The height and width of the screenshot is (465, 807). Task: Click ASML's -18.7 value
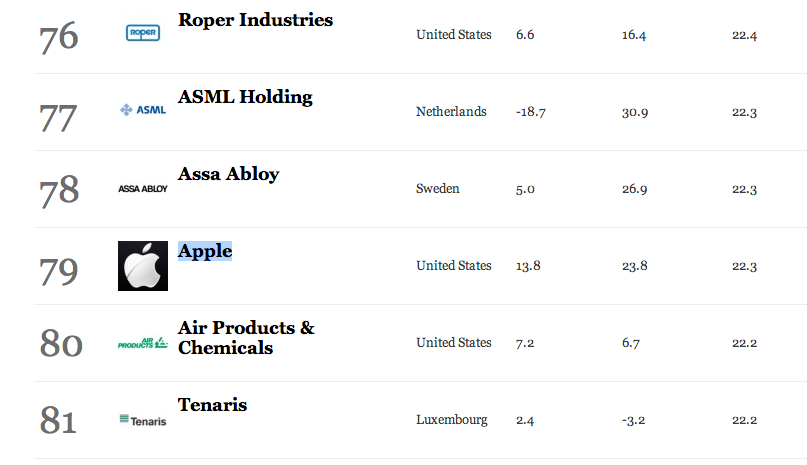[531, 112]
